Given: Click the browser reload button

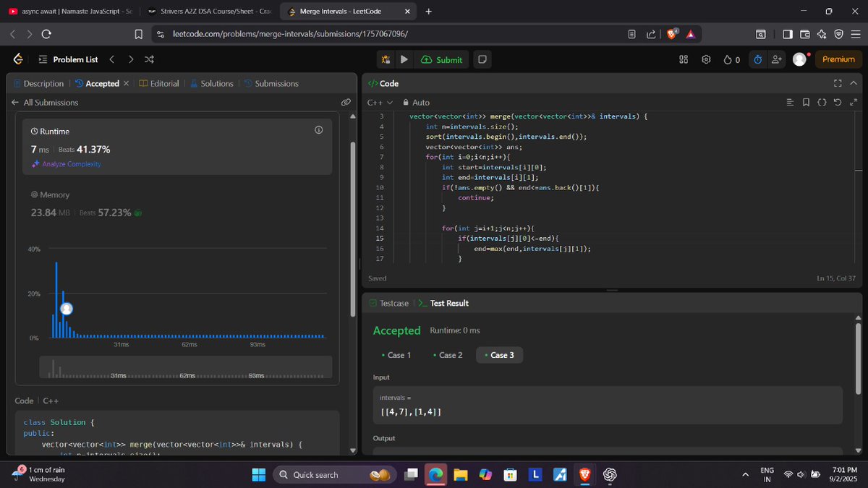Looking at the screenshot, I should pyautogui.click(x=46, y=34).
